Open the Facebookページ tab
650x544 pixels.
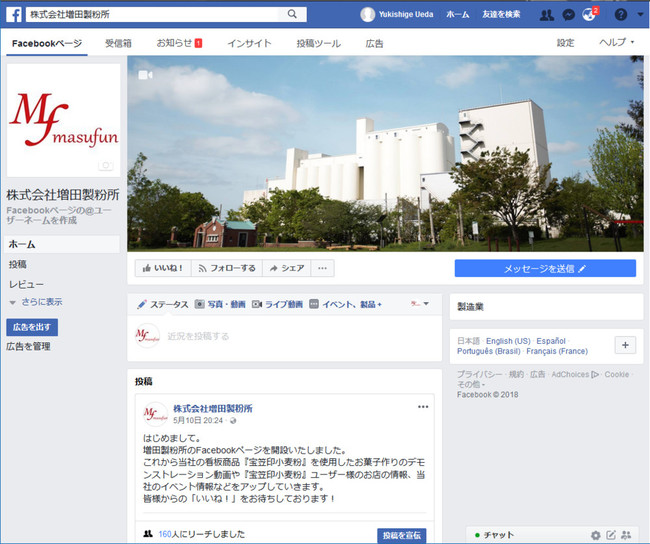(47, 43)
